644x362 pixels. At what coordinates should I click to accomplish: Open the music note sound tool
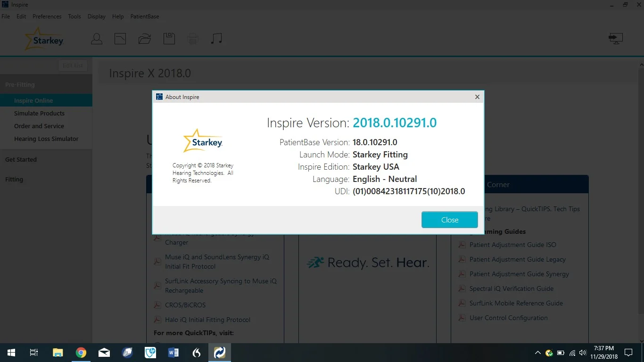pos(216,39)
